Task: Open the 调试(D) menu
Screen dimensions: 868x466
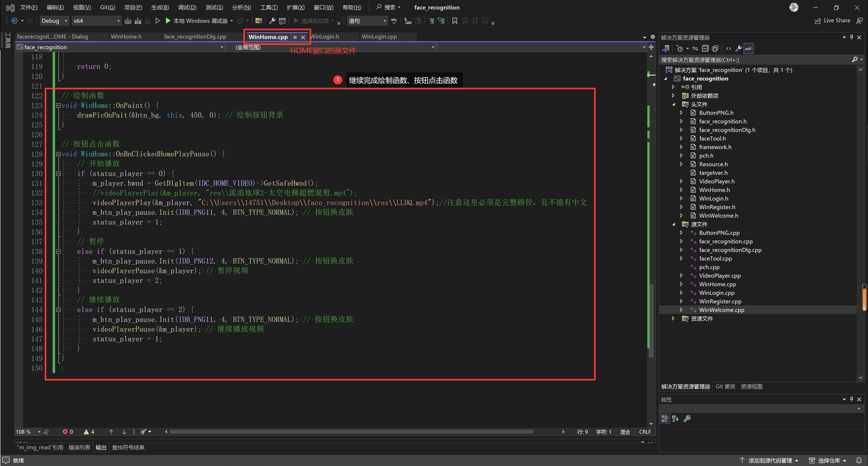Action: coord(187,7)
